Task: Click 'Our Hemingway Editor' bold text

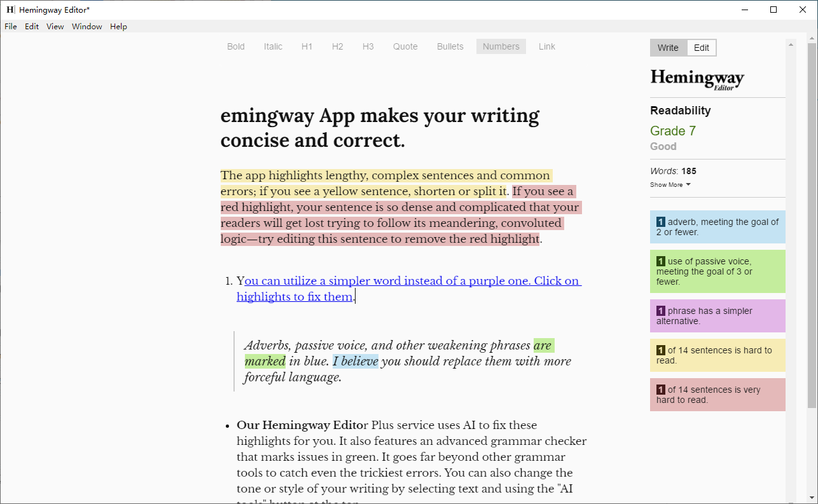Action: click(302, 425)
